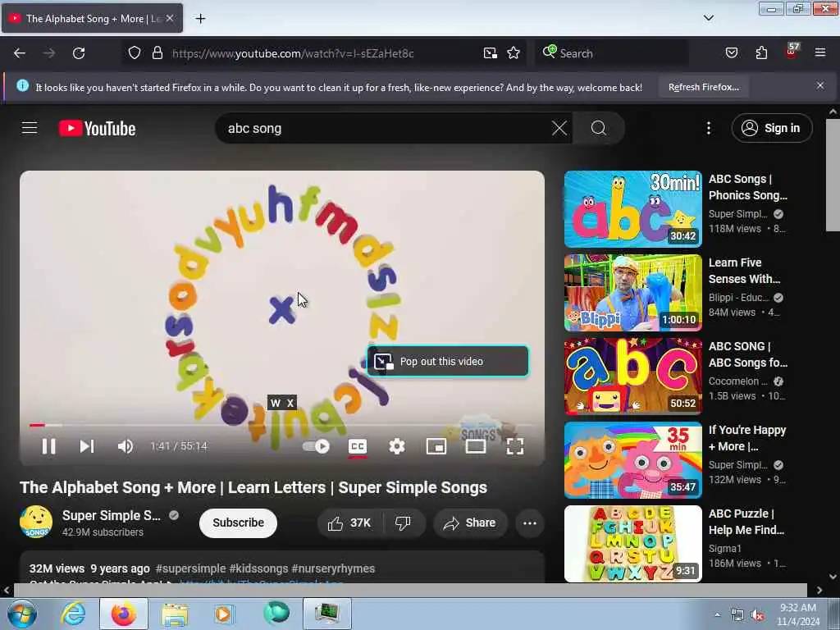Open Blippi Learn Five Senses thumbnail
Viewport: 840px width, 630px height.
(633, 293)
